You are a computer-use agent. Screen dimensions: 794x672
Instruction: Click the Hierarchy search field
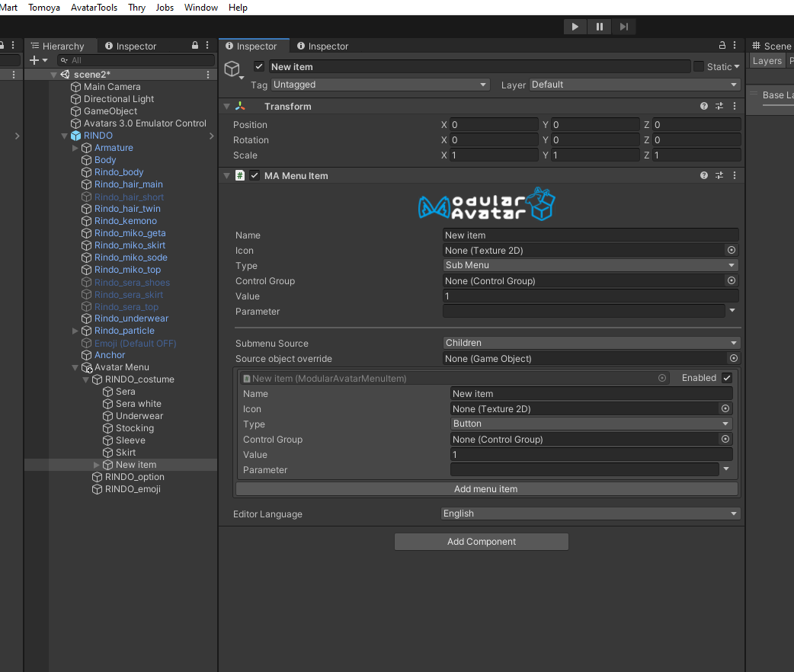tap(136, 60)
